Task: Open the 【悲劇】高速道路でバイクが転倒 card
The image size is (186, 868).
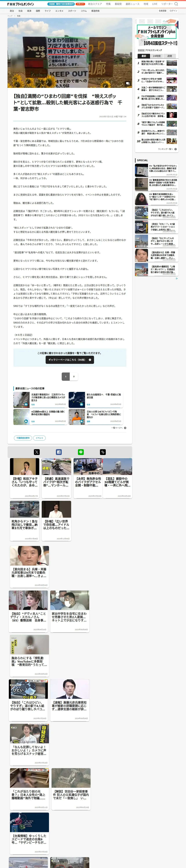Action: pos(56,478)
